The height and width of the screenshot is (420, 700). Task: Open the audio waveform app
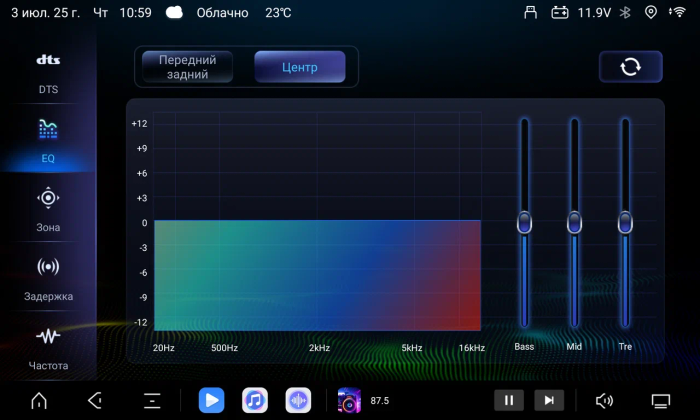(x=298, y=400)
